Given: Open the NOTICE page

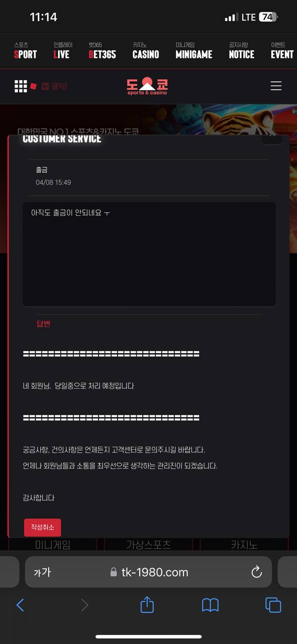Looking at the screenshot, I should coord(241,51).
